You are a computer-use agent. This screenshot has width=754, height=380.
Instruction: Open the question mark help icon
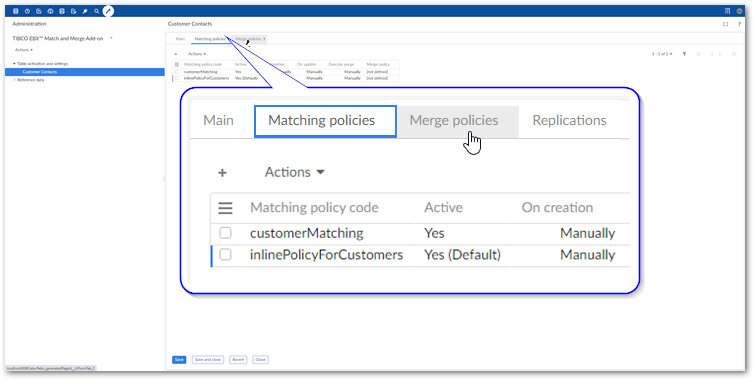(739, 24)
